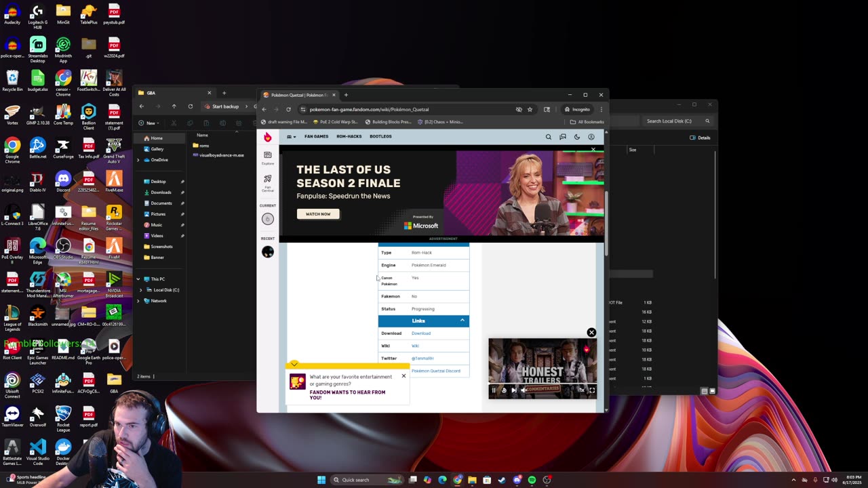The image size is (868, 488).
Task: Open Details pane in rear Explorer
Action: (x=701, y=138)
